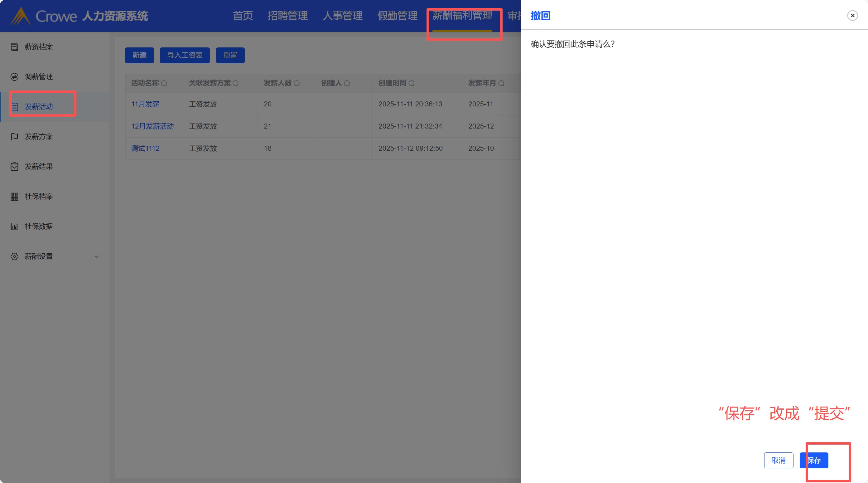Click the 社保档案 sidebar icon
This screenshot has width=868, height=483.
tap(14, 197)
